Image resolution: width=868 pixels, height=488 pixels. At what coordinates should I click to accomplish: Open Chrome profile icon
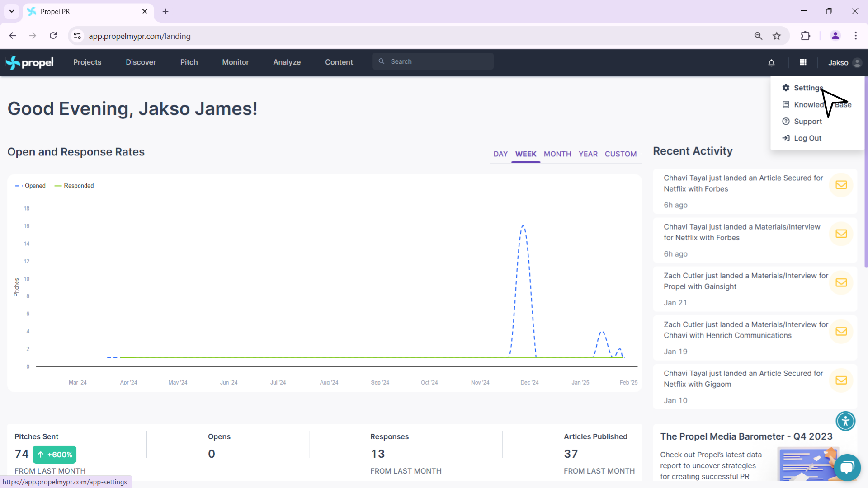pos(835,36)
